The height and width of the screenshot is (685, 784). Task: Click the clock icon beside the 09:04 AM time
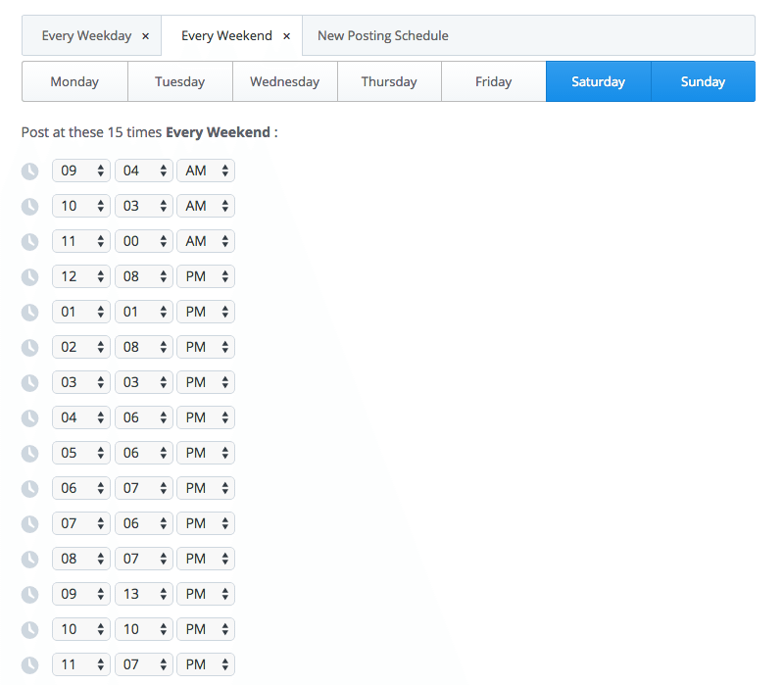(29, 171)
